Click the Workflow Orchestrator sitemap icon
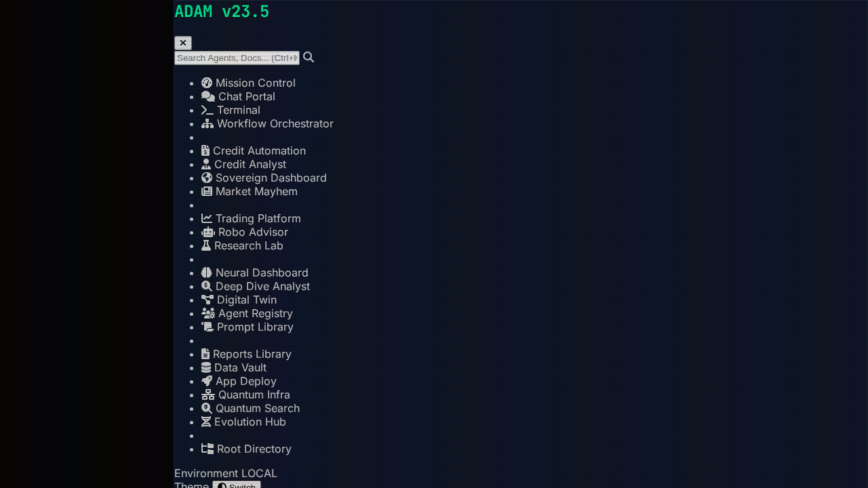 (208, 123)
